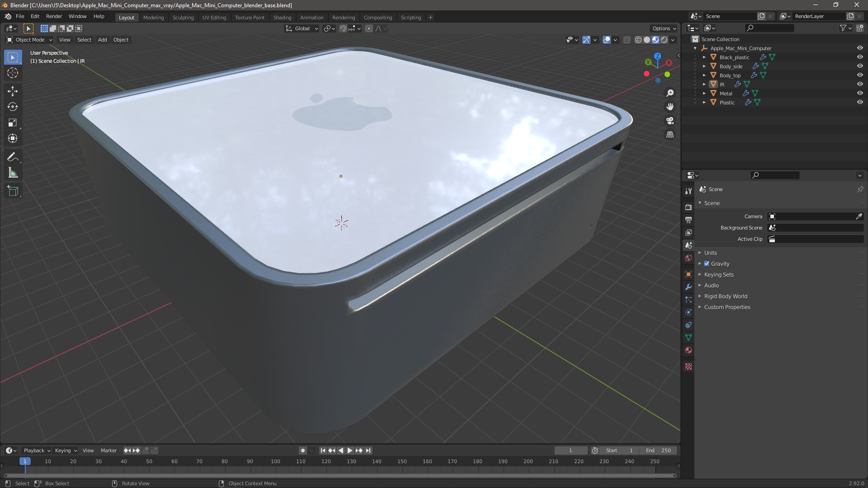868x488 pixels.
Task: Open the Physics properties tab
Action: coord(689,312)
